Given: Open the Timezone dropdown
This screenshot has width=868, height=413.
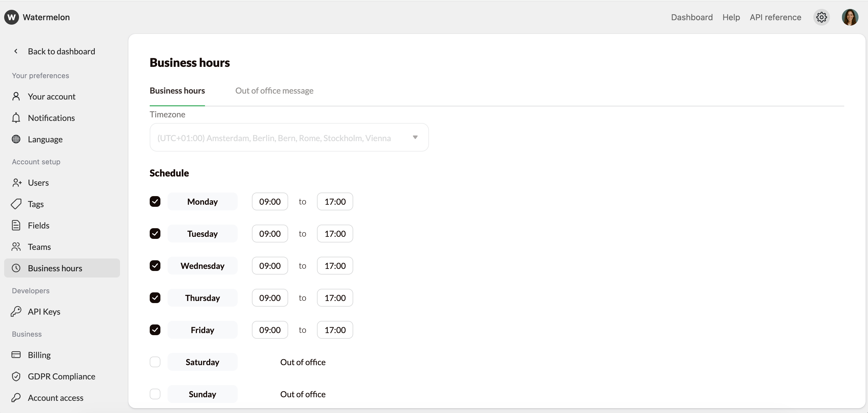Looking at the screenshot, I should (x=289, y=138).
